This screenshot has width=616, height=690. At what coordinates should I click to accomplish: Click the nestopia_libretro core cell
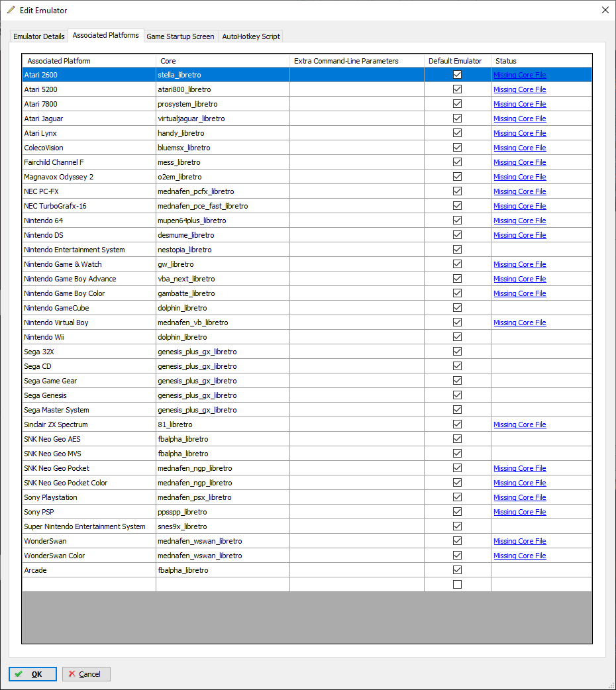coord(223,250)
